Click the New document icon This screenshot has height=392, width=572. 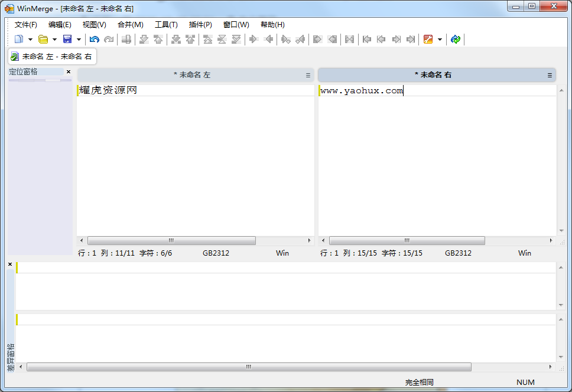19,40
